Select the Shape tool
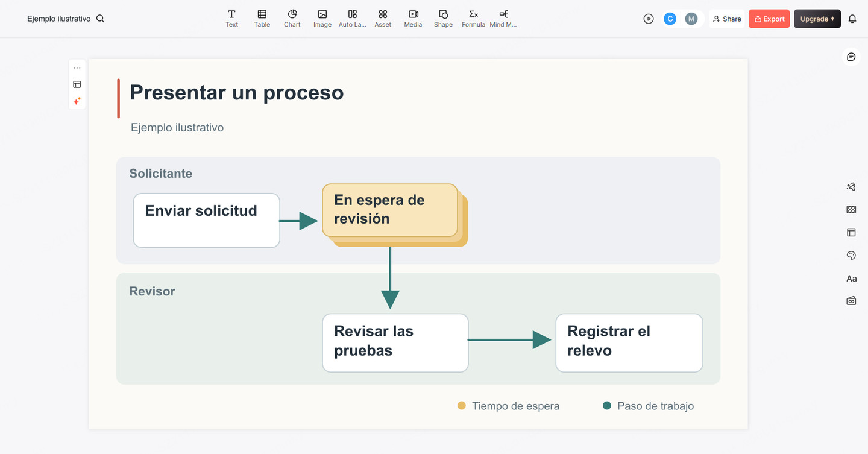The height and width of the screenshot is (454, 868). pos(443,18)
